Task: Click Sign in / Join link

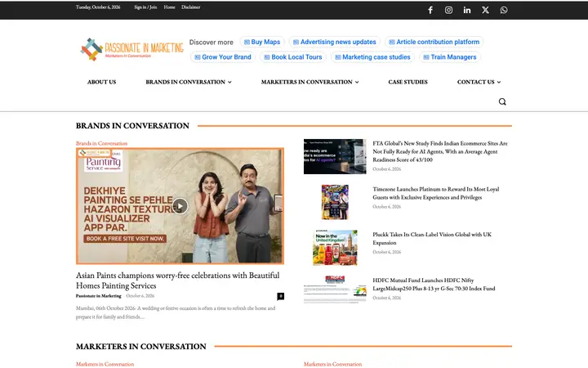Action: pos(145,7)
